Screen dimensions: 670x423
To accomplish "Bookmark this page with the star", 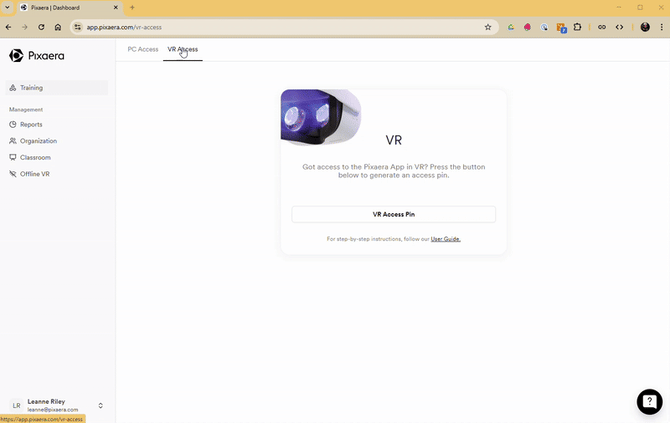I will 488,27.
